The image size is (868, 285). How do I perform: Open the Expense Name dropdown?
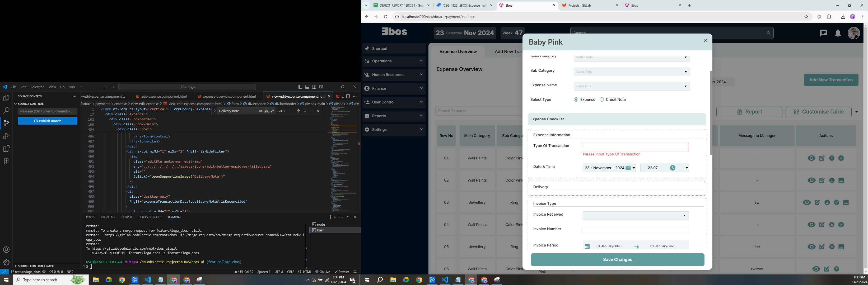[x=632, y=87]
